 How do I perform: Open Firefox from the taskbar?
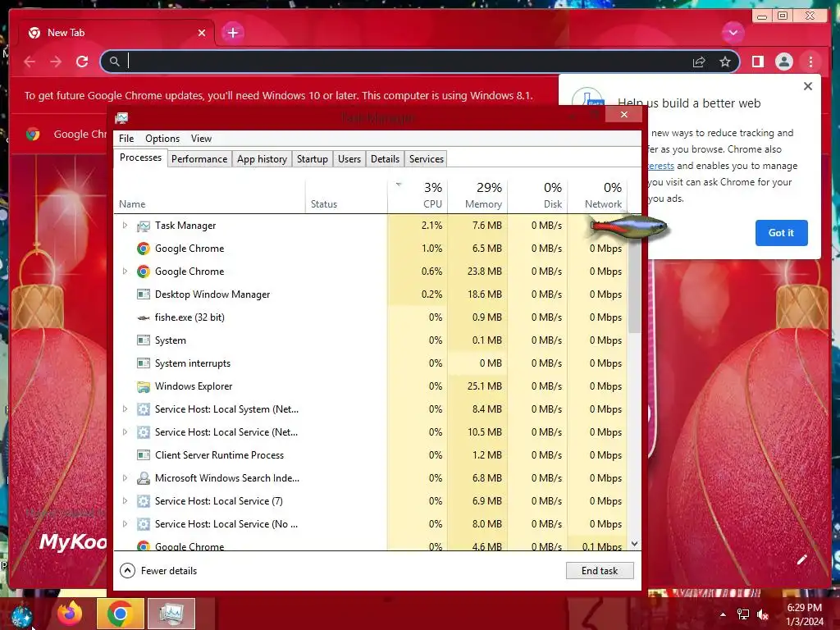click(x=71, y=613)
